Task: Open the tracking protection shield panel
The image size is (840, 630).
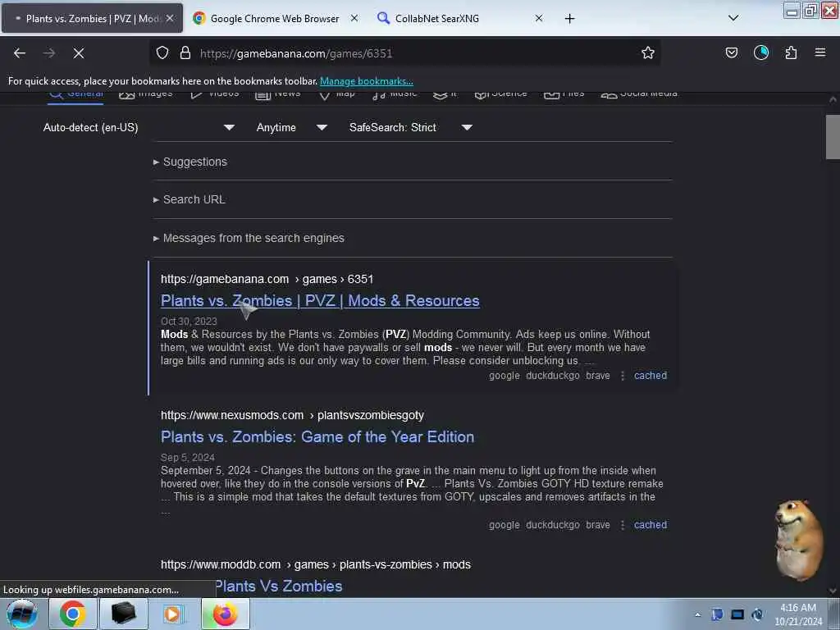Action: [162, 53]
